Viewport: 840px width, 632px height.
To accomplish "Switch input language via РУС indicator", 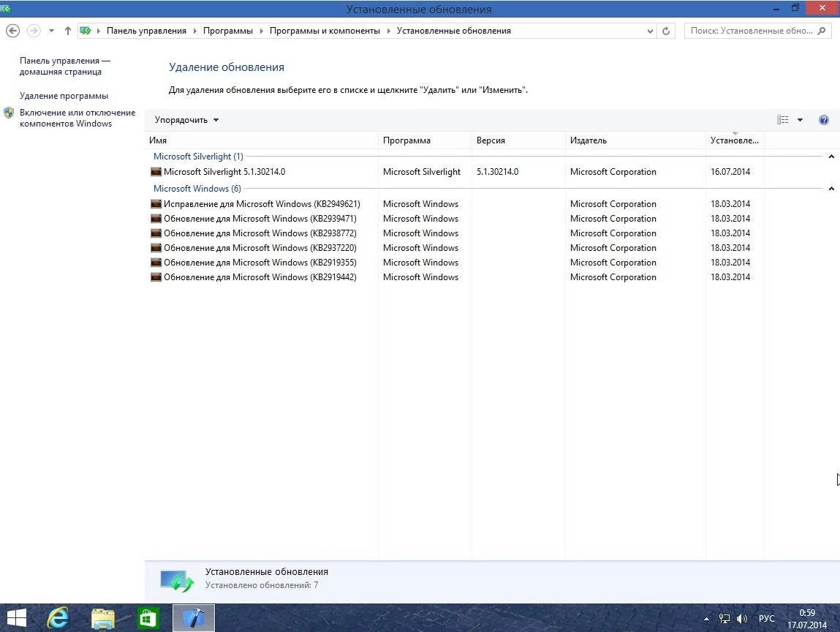I will (x=767, y=619).
